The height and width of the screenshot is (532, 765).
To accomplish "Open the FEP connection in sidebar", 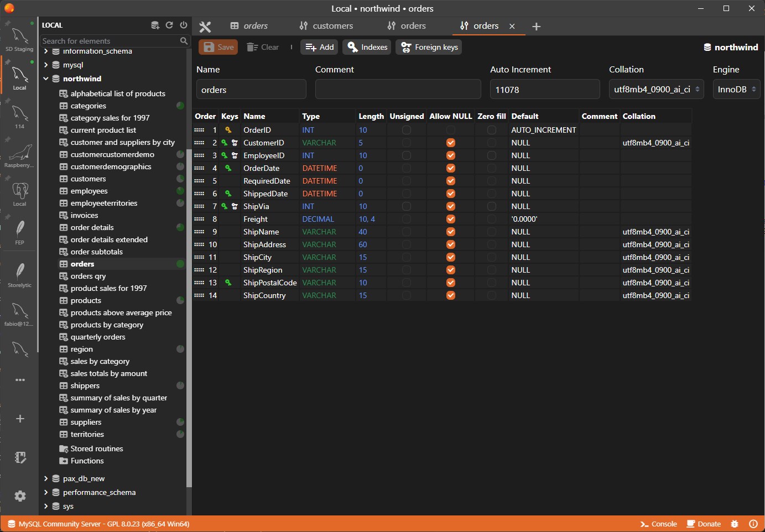I will coord(19,232).
